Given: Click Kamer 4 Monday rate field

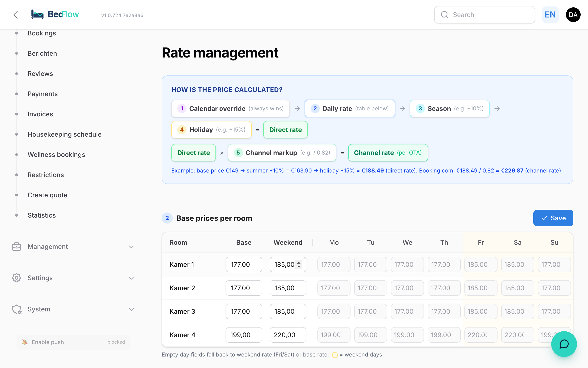Looking at the screenshot, I should tap(334, 335).
